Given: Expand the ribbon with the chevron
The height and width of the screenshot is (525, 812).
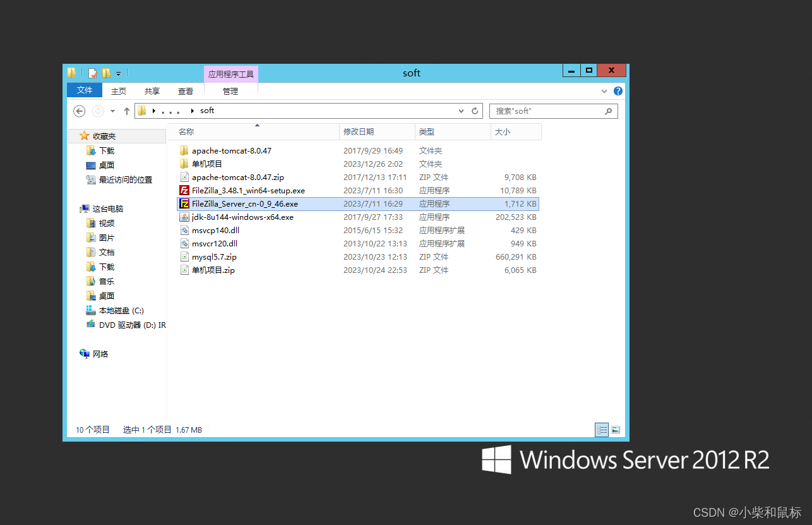Looking at the screenshot, I should [605, 91].
